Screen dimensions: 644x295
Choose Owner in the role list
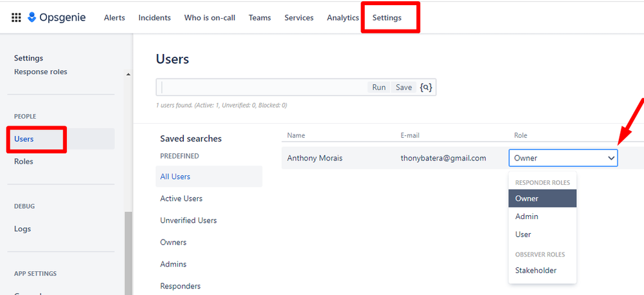543,198
